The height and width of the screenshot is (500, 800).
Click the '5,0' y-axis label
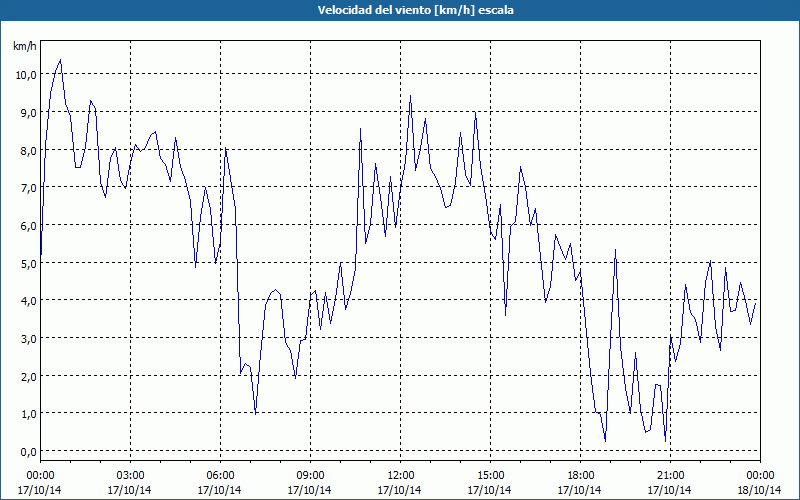point(29,263)
